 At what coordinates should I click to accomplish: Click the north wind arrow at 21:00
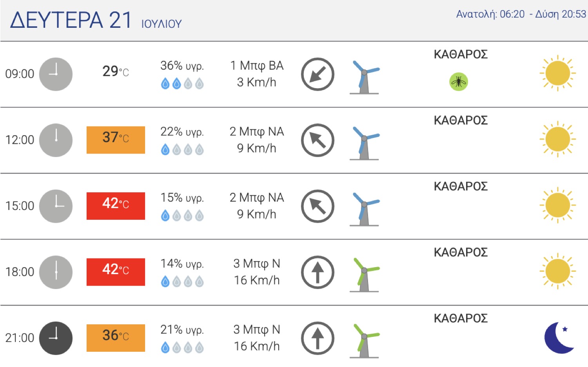click(318, 338)
